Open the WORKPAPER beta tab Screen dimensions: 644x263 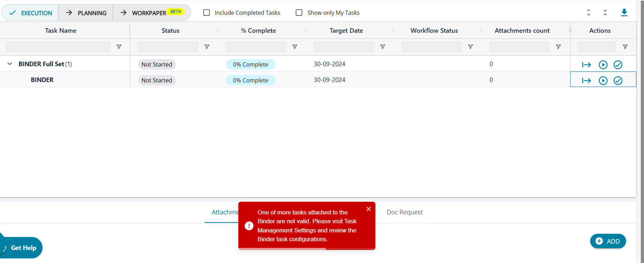[x=152, y=13]
